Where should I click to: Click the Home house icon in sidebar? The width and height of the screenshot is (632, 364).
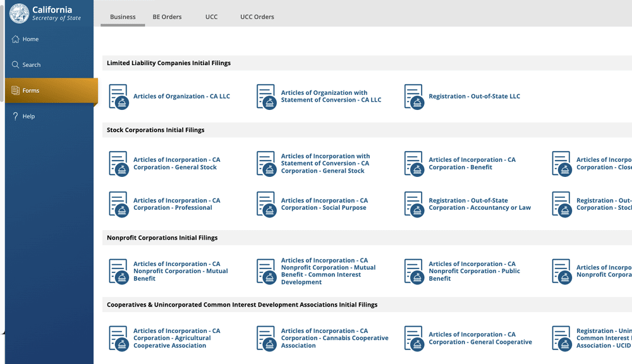click(15, 39)
